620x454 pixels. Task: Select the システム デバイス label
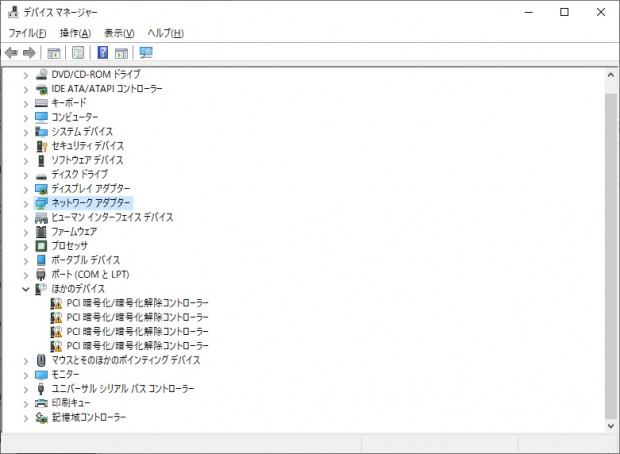point(82,131)
